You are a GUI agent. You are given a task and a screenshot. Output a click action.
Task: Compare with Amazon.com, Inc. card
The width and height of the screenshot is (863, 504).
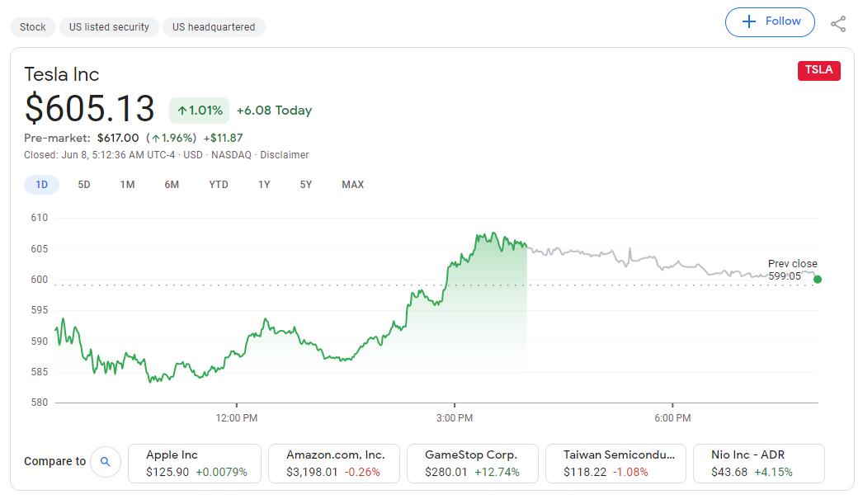[334, 464]
